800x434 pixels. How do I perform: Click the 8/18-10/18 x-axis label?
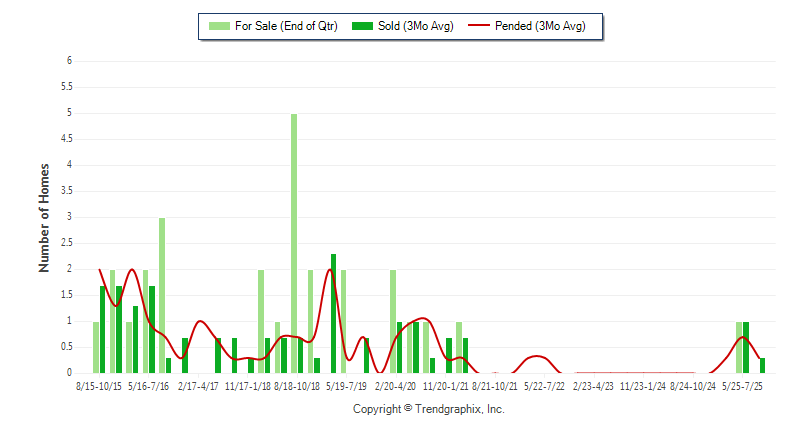pyautogui.click(x=297, y=386)
